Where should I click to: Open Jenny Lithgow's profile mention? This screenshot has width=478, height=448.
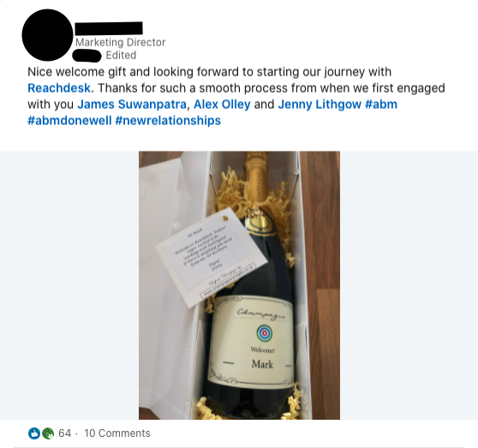[x=320, y=105]
